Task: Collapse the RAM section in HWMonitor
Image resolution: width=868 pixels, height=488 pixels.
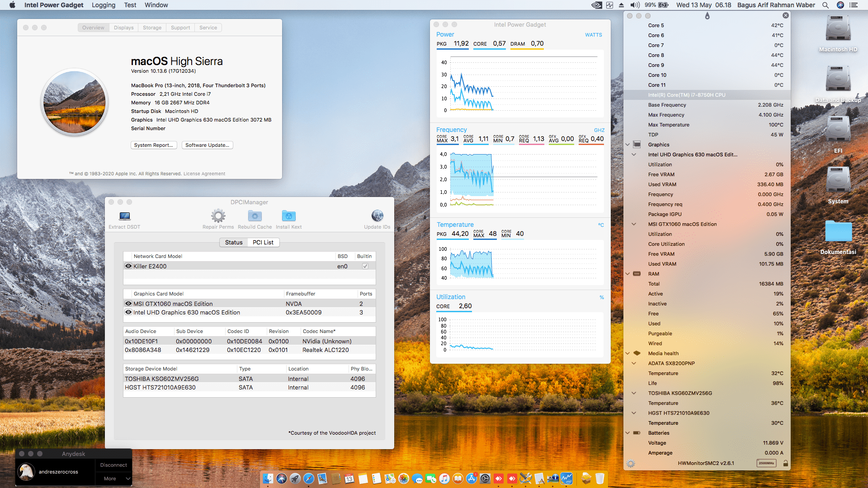Action: pos(627,274)
